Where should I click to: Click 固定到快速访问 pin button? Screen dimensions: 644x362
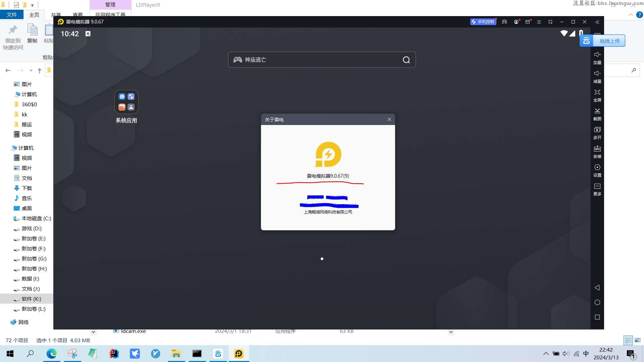13,37
